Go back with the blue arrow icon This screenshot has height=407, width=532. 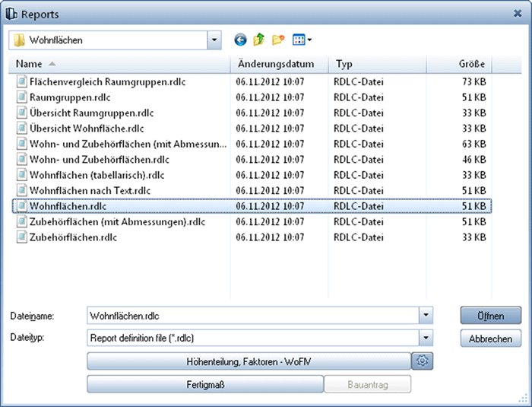(240, 40)
